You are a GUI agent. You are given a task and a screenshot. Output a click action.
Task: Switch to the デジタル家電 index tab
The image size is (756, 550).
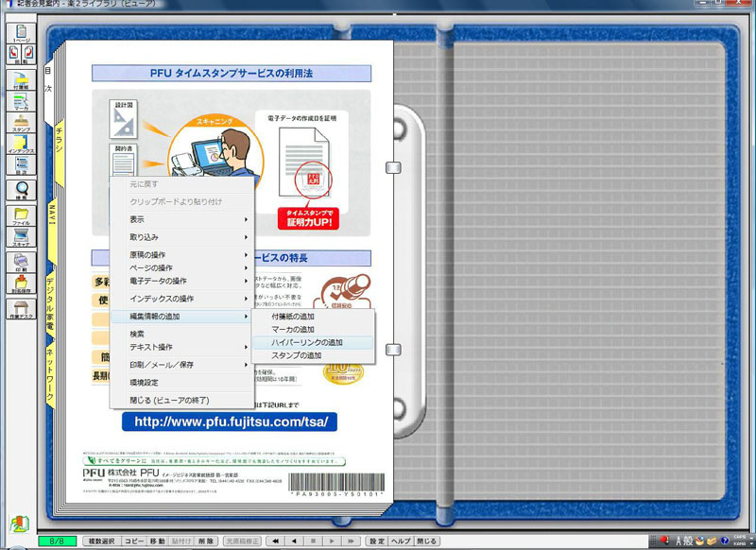50,303
